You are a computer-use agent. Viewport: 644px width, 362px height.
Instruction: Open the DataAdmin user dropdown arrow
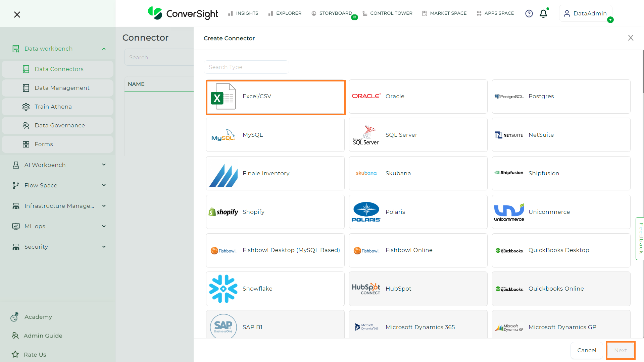[610, 20]
